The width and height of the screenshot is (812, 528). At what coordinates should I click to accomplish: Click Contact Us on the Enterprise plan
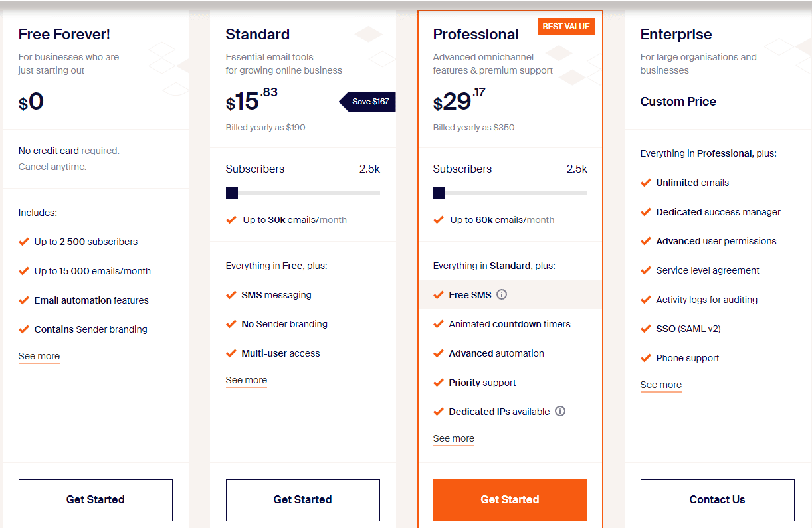[x=718, y=499]
